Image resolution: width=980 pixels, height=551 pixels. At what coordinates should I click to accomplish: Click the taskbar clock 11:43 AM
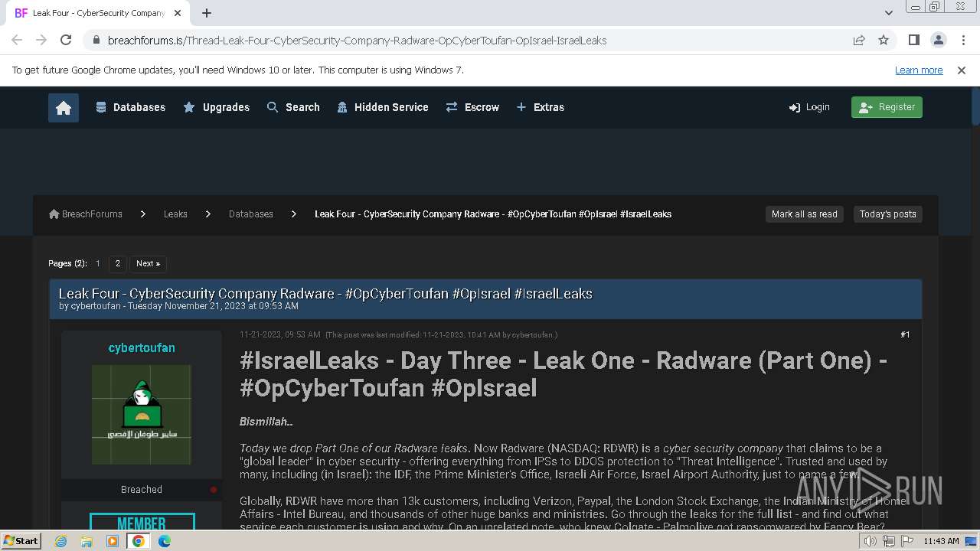(941, 541)
